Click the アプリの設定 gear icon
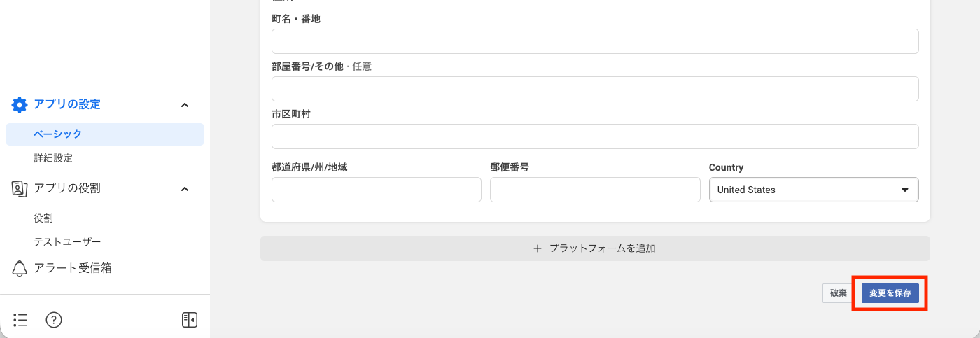Viewport: 980px width, 338px height. 20,105
